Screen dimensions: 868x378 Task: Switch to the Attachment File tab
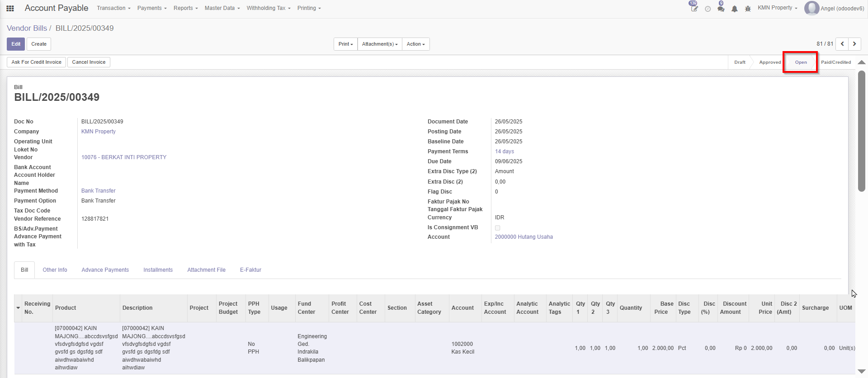pos(206,270)
